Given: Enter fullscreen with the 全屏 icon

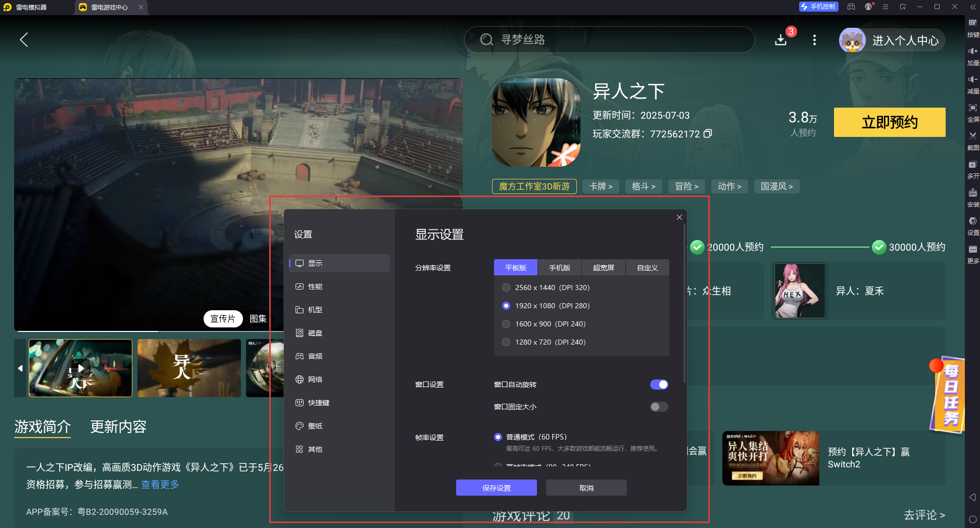Looking at the screenshot, I should 973,113.
